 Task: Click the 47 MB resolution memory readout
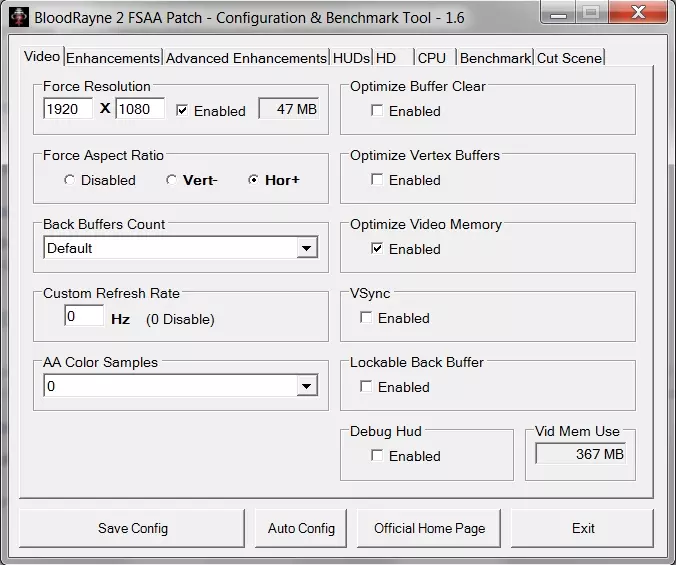coord(289,109)
